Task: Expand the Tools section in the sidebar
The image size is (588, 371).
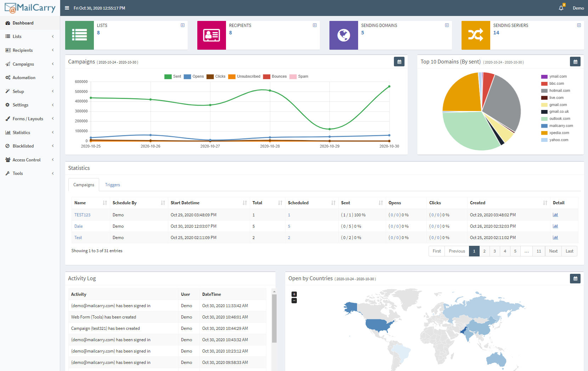Action: pos(17,173)
